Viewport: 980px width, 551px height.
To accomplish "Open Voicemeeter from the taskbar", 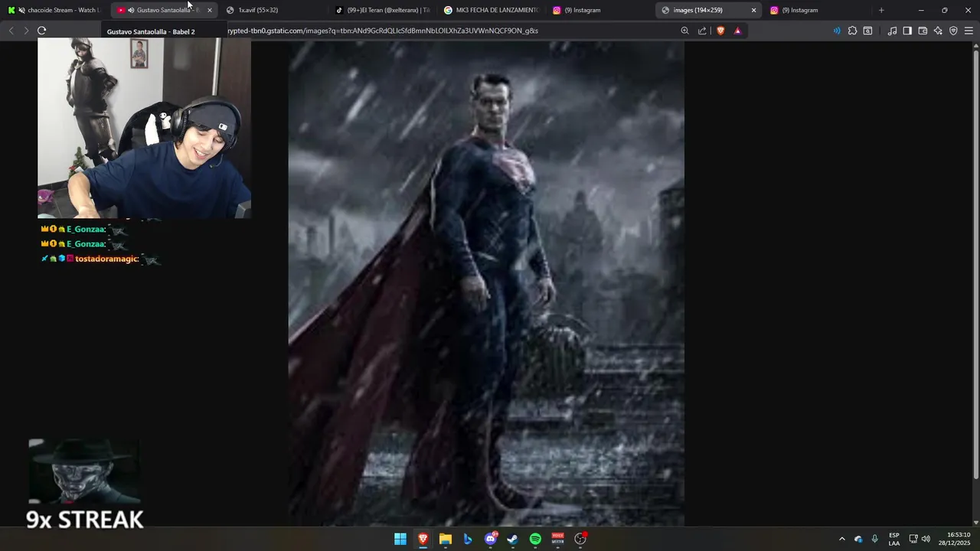I will click(557, 539).
